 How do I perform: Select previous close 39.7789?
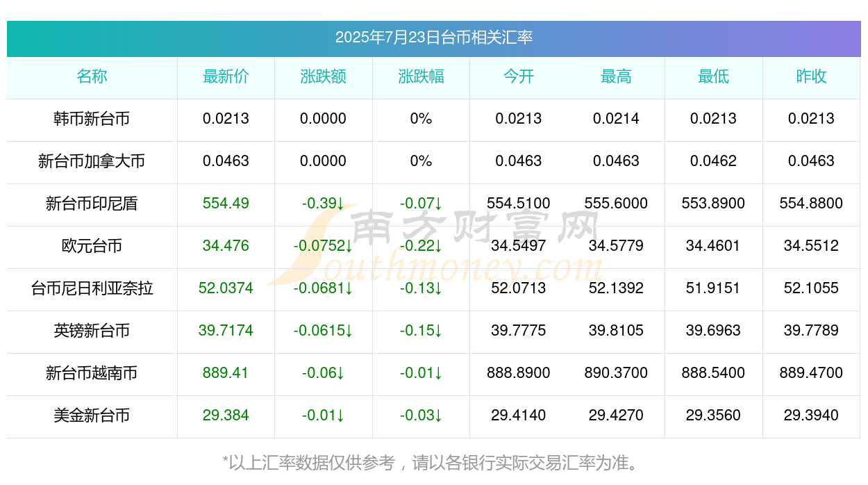tap(811, 331)
